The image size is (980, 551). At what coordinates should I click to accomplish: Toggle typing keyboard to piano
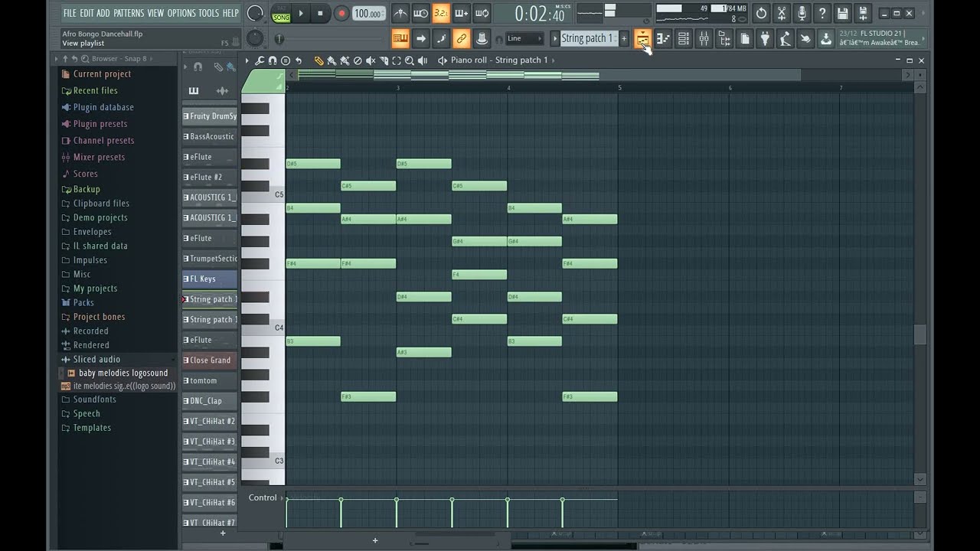[x=400, y=38]
